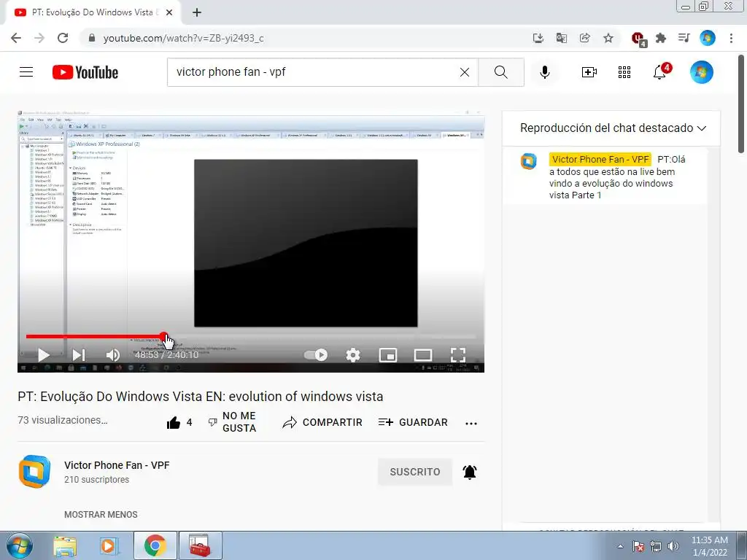Open the YouTube hamburger guide menu
The width and height of the screenshot is (747, 560).
pyautogui.click(x=26, y=72)
